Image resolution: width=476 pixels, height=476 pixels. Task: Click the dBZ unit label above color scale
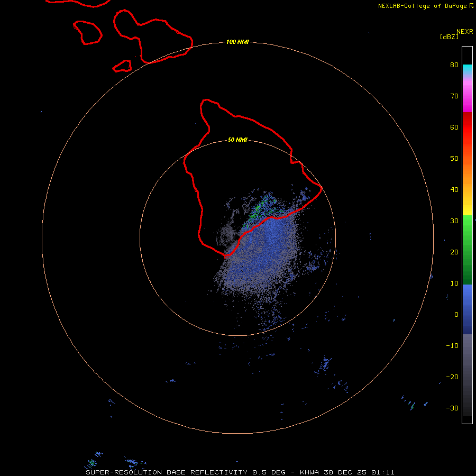(449, 37)
